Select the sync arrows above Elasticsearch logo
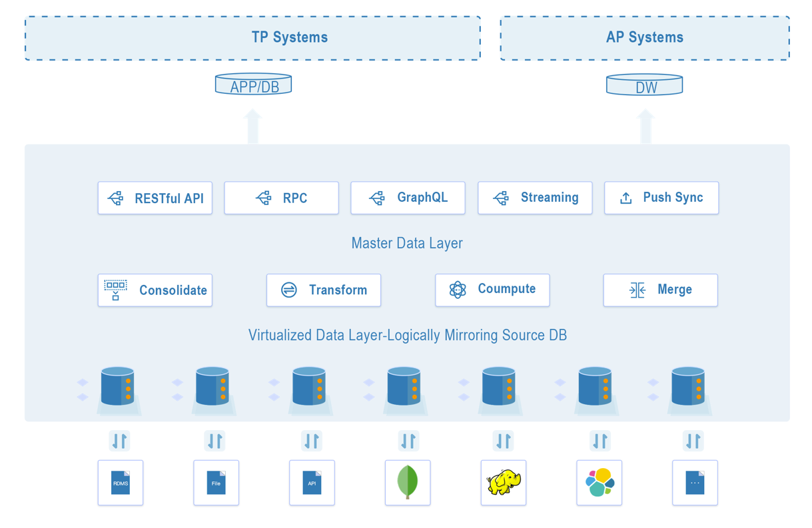The image size is (812, 528). [600, 441]
